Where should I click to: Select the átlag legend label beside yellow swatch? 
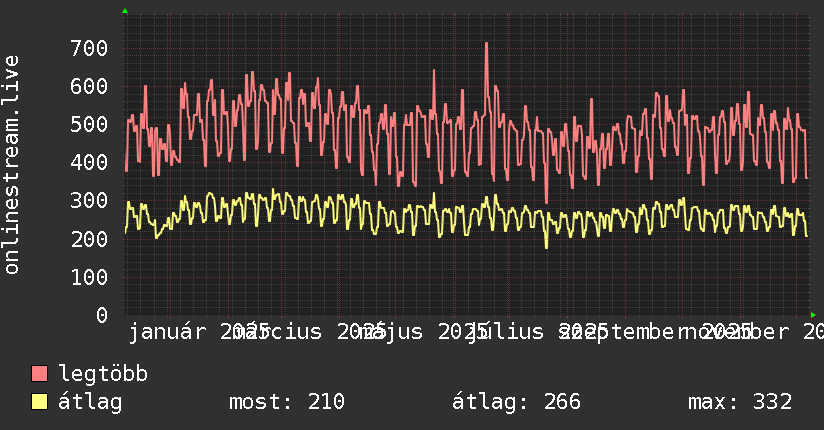coord(90,402)
